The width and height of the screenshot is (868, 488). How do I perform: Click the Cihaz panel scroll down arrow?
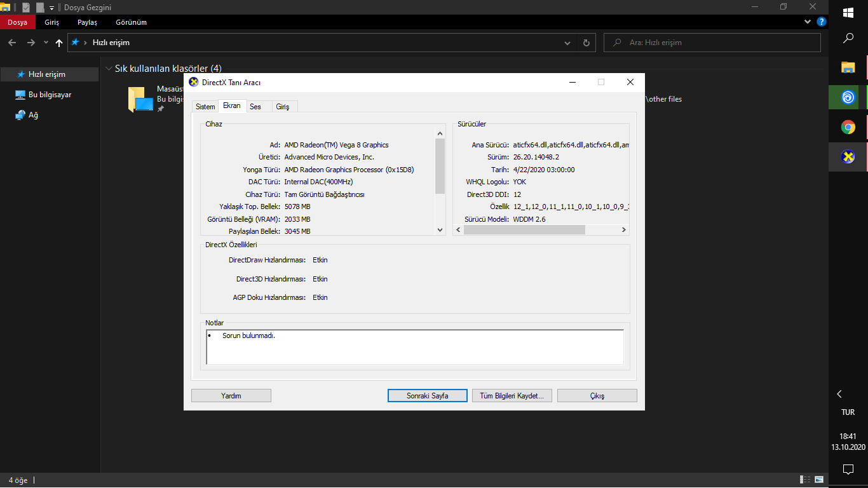440,230
